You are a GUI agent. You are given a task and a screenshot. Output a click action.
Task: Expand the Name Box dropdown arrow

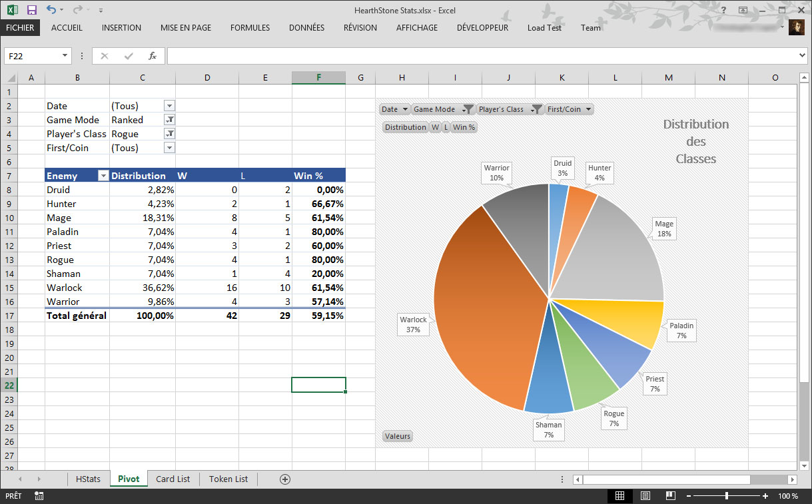tap(65, 56)
